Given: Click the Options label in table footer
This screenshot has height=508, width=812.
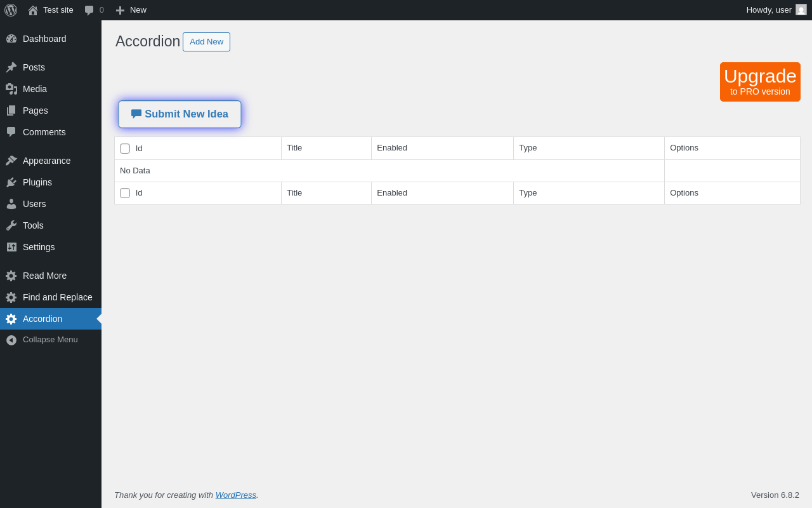Looking at the screenshot, I should point(684,193).
